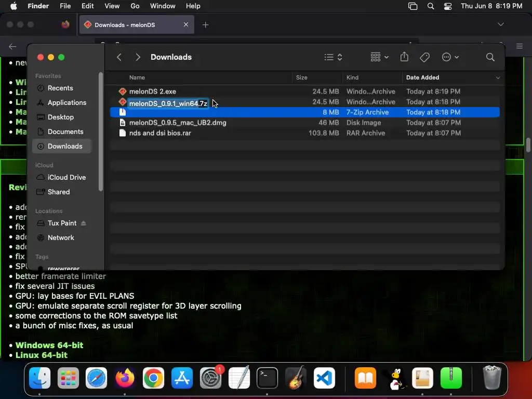Viewport: 532px width, 399px height.
Task: Sort by Size column
Action: (x=301, y=77)
